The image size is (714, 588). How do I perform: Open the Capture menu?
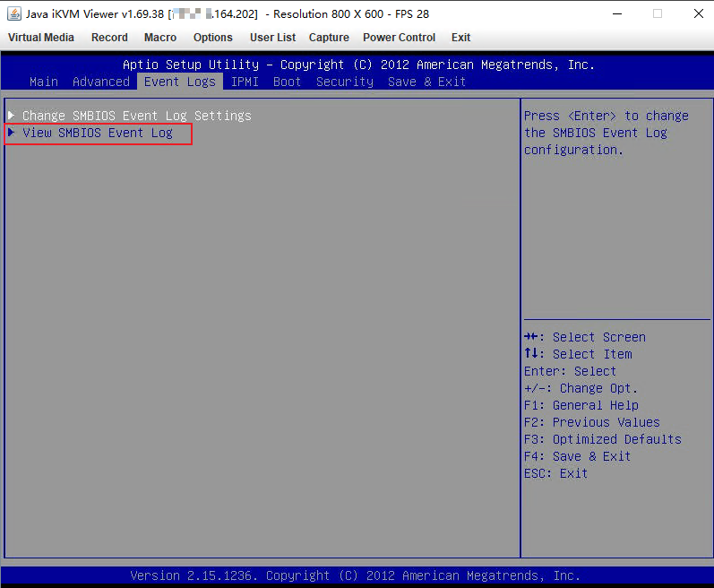(x=329, y=38)
